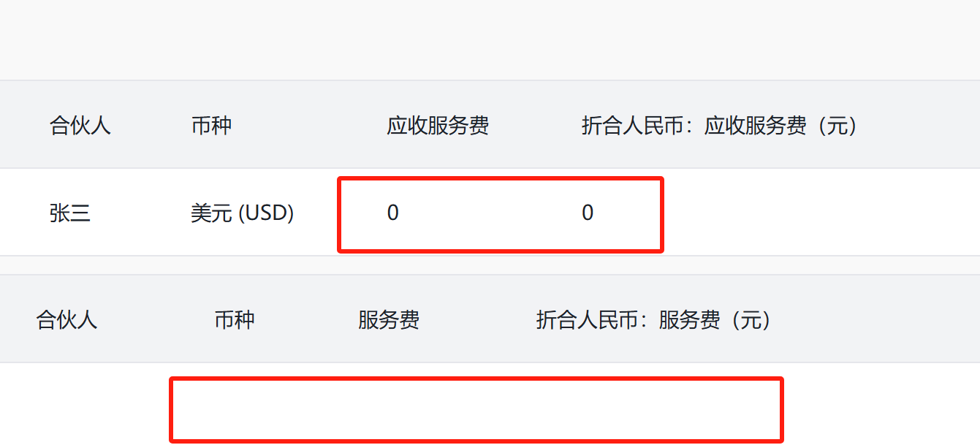Click the empty red-outlined row in lower table
Image resolution: width=980 pixels, height=445 pixels.
(x=476, y=409)
